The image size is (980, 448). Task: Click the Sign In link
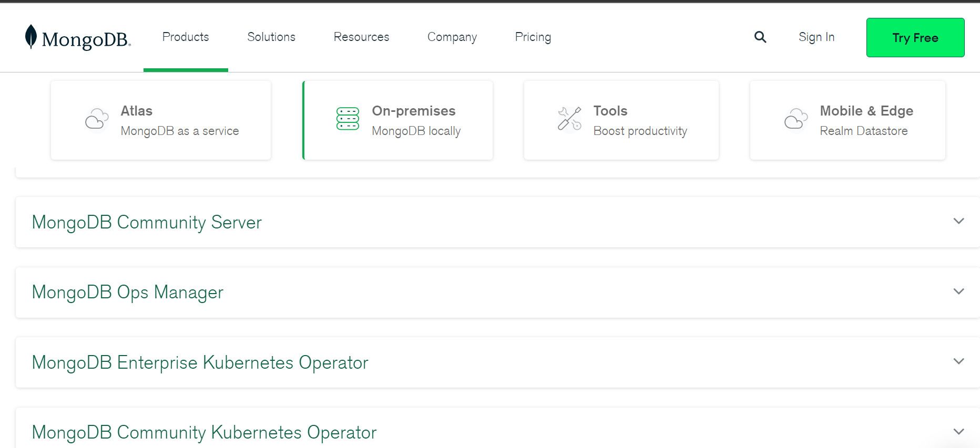[816, 37]
